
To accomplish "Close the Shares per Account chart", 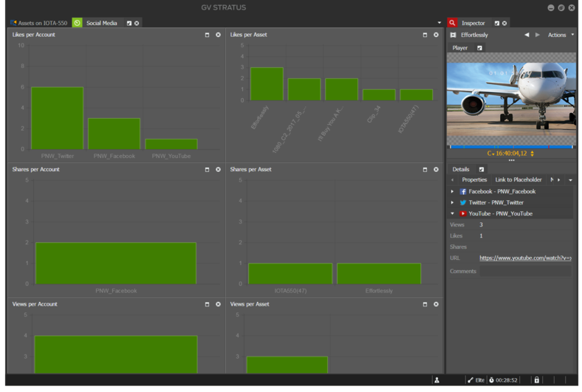I will [x=219, y=170].
